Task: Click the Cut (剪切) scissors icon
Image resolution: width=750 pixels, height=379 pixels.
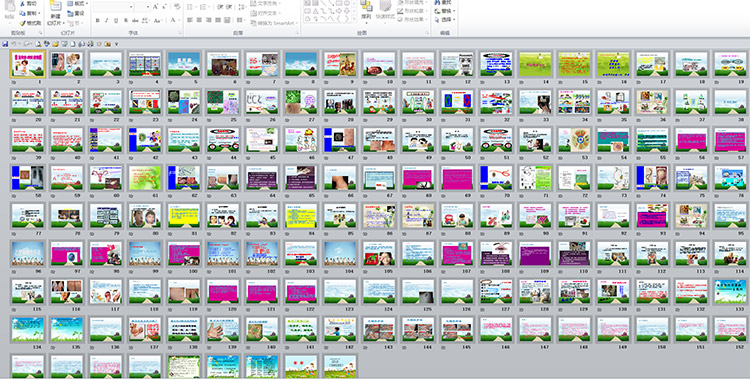Action: tap(22, 4)
